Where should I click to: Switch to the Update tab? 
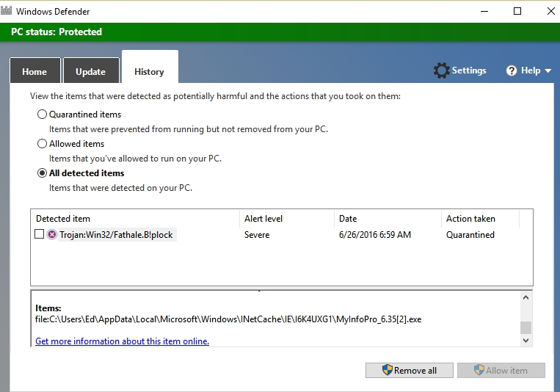[91, 70]
